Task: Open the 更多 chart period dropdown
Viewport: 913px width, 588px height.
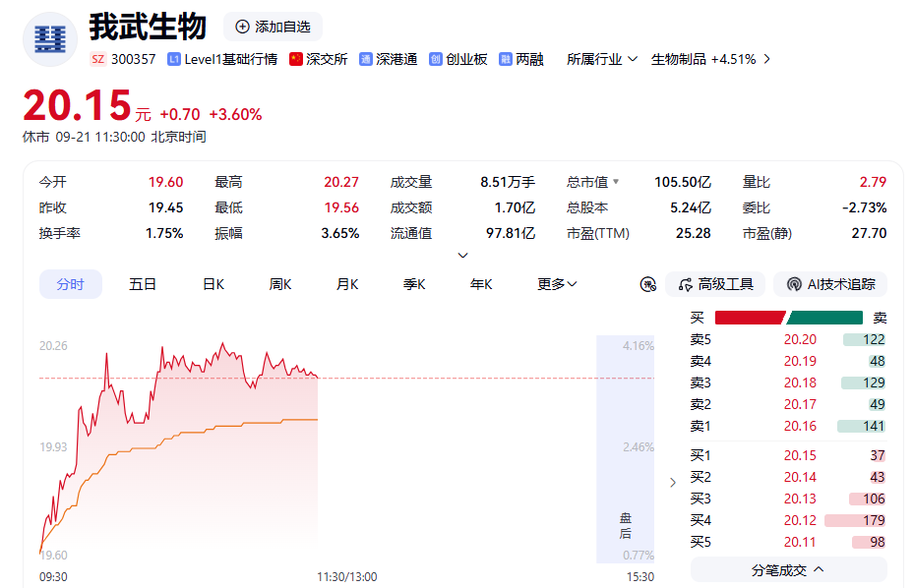Action: [557, 284]
